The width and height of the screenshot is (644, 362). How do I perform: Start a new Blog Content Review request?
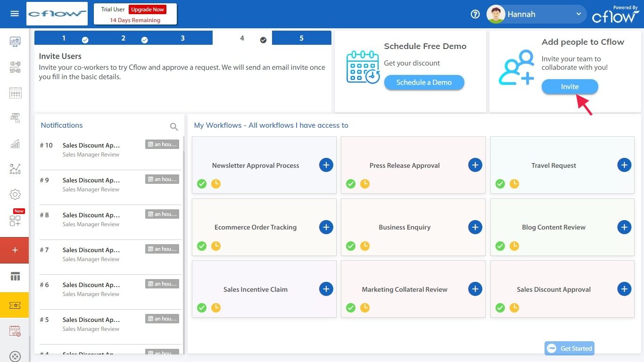[x=624, y=227]
